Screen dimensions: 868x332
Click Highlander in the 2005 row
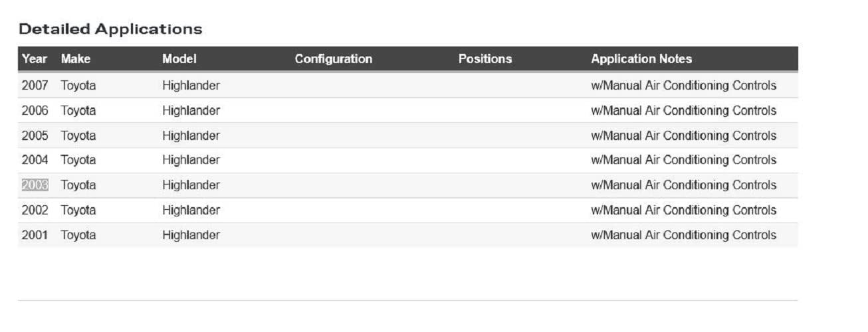191,135
